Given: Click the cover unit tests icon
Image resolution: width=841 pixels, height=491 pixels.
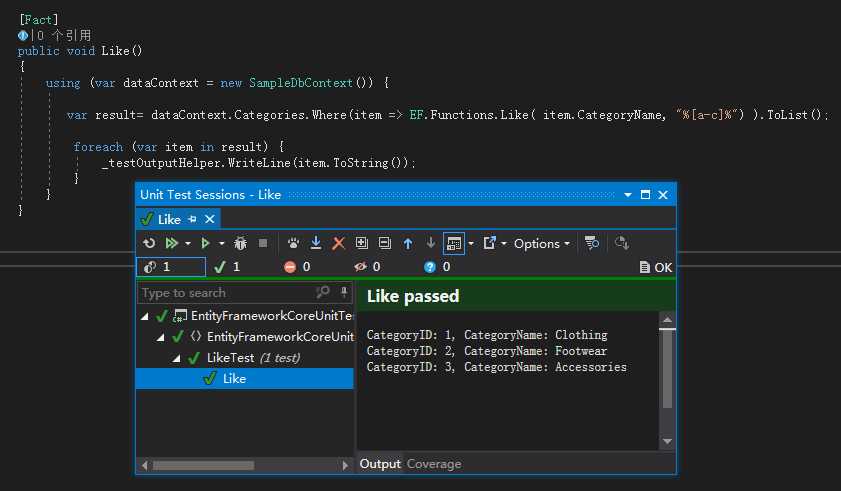Looking at the screenshot, I should coord(622,243).
